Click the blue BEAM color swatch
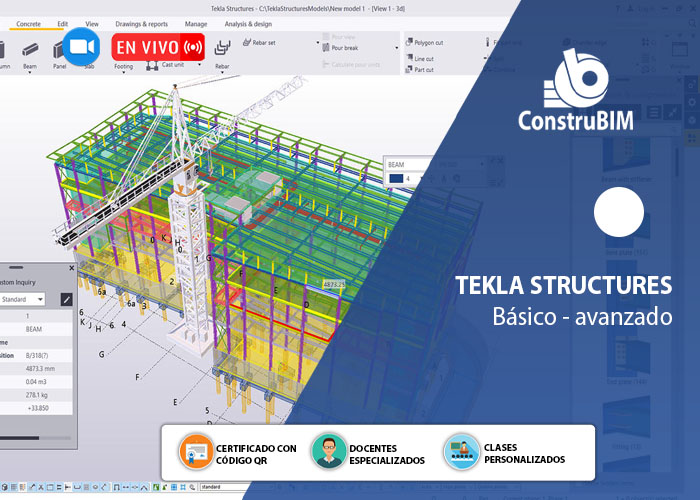Viewport: 700px width, 500px height. click(396, 179)
